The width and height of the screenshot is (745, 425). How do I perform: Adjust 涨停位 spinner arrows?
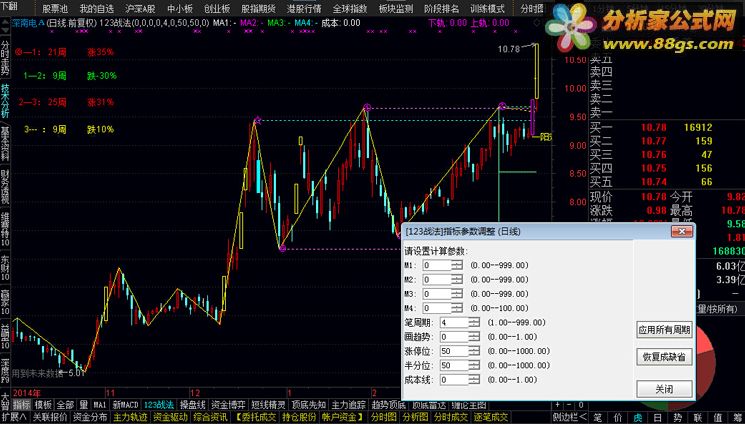475,351
